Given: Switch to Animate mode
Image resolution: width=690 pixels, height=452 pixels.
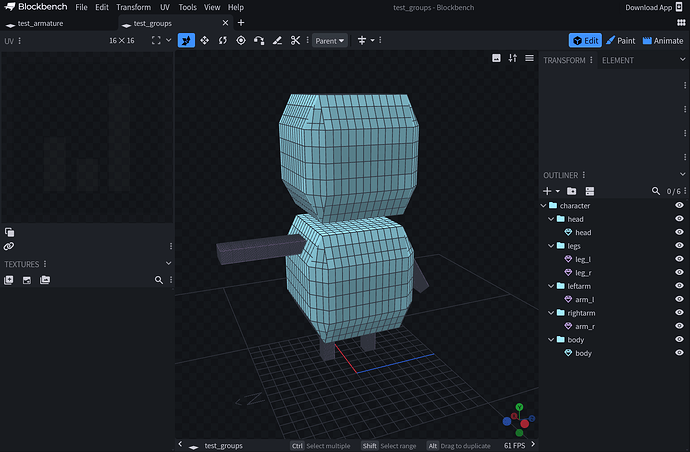Looking at the screenshot, I should coord(662,41).
